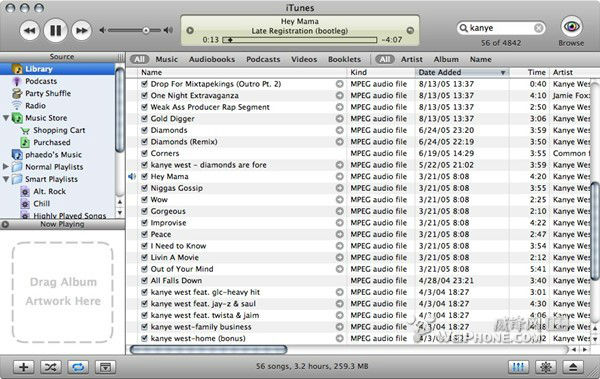The height and width of the screenshot is (379, 600).
Task: Filter results by Videos
Action: (x=304, y=59)
